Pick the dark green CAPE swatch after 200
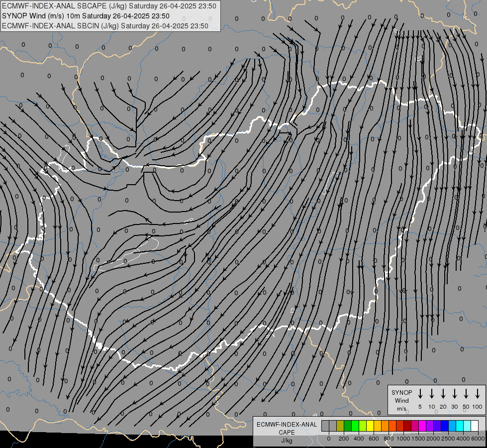 [348, 426]
